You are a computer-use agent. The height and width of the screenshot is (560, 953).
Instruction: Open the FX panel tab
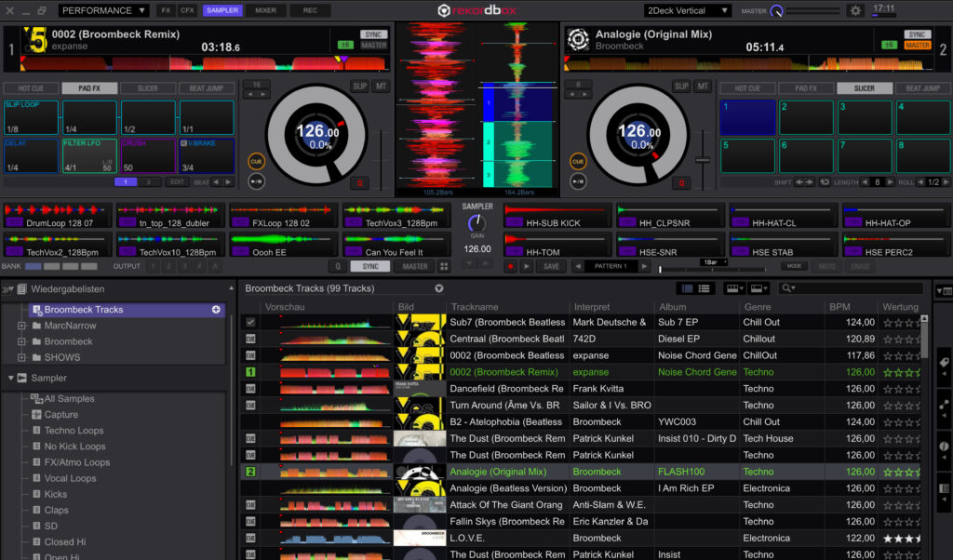point(166,10)
